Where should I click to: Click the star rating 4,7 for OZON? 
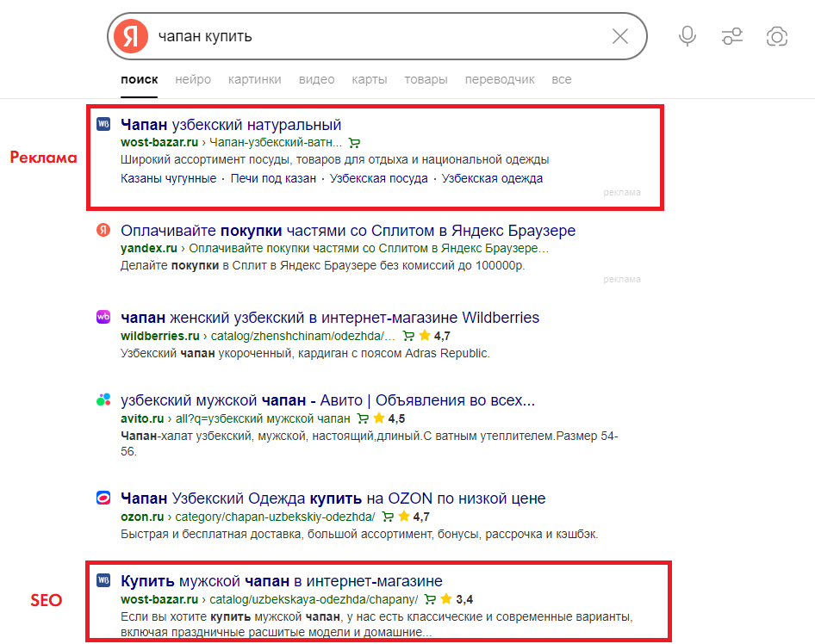[414, 517]
